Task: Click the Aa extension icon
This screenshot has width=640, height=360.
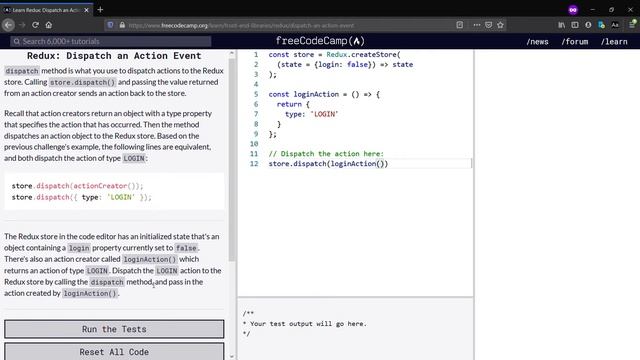Action: pos(615,25)
